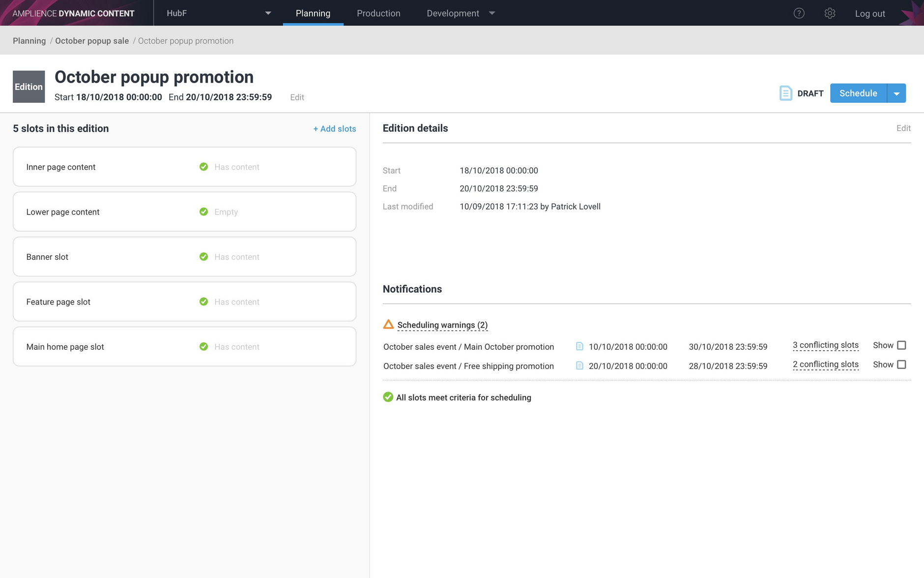This screenshot has width=924, height=578.
Task: Expand the HubF hub selector dropdown
Action: pos(268,13)
